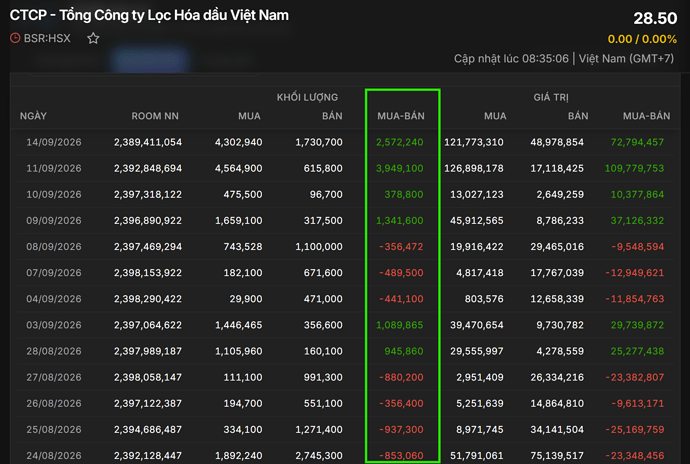Click the BÁN header under GIÁ TRỊ
690x464 pixels.
(x=578, y=116)
